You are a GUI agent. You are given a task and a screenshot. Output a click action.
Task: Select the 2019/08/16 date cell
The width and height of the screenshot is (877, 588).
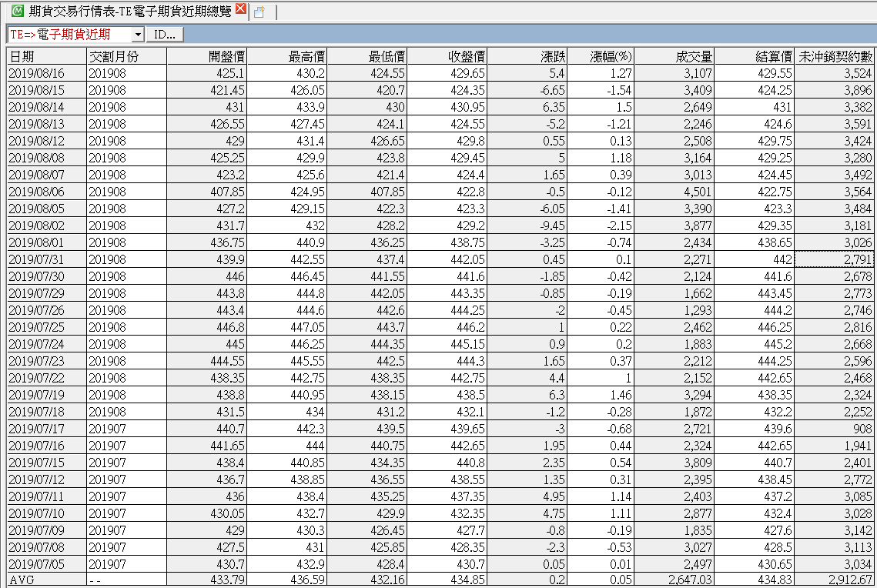click(46, 73)
